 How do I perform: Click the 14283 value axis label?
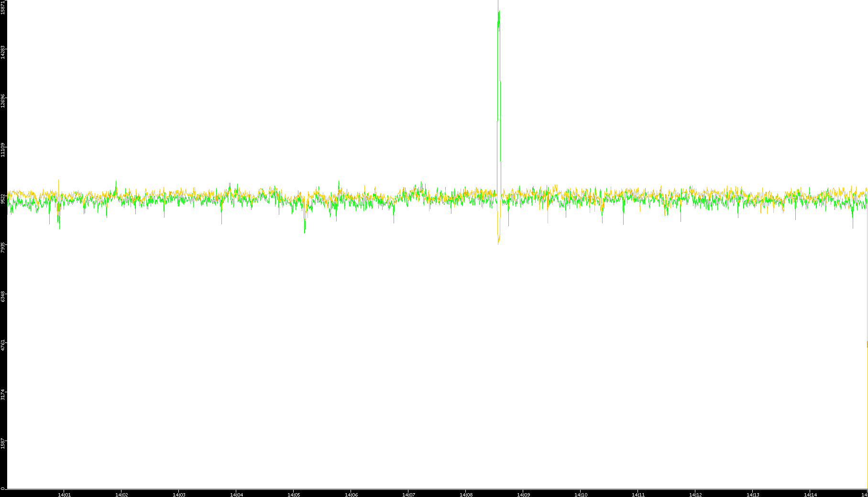[x=3, y=52]
